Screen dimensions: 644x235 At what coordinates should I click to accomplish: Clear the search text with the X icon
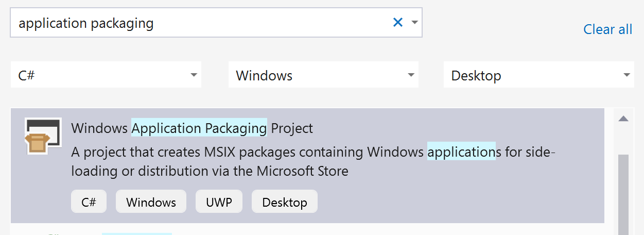397,23
